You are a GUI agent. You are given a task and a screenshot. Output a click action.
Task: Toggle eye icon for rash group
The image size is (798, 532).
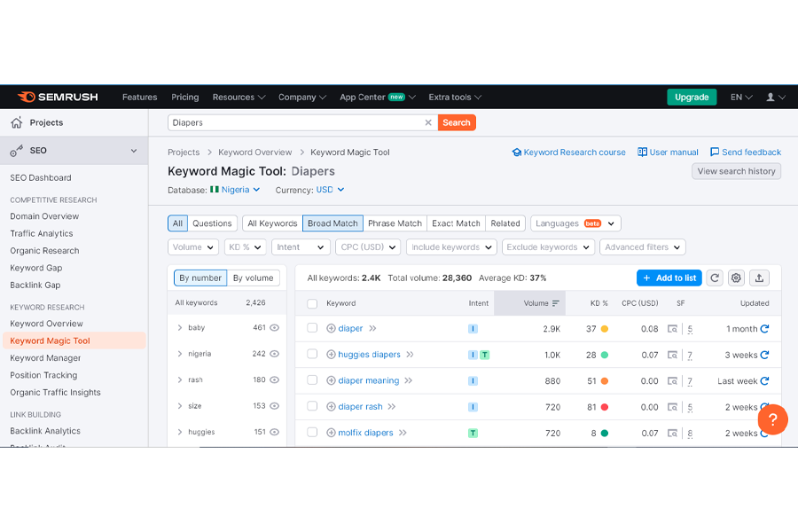pyautogui.click(x=274, y=379)
